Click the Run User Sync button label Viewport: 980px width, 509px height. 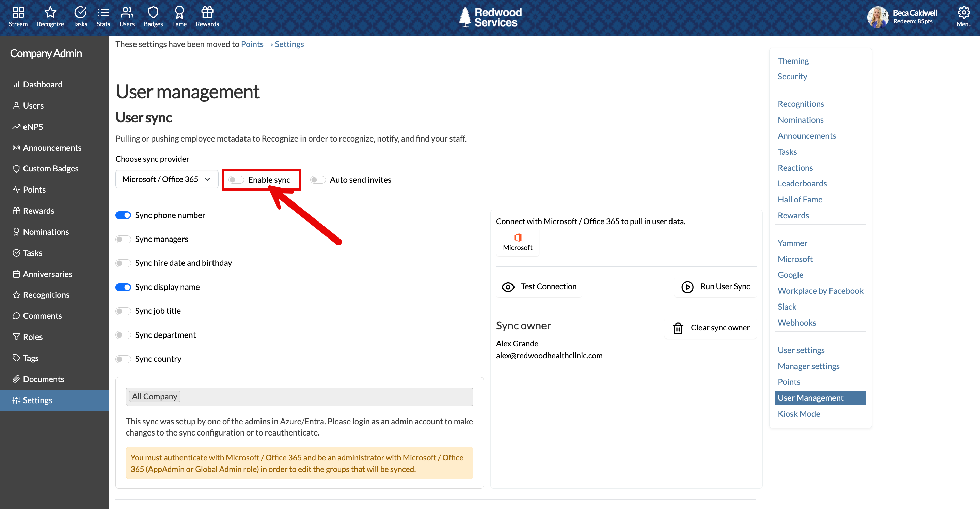[725, 286]
